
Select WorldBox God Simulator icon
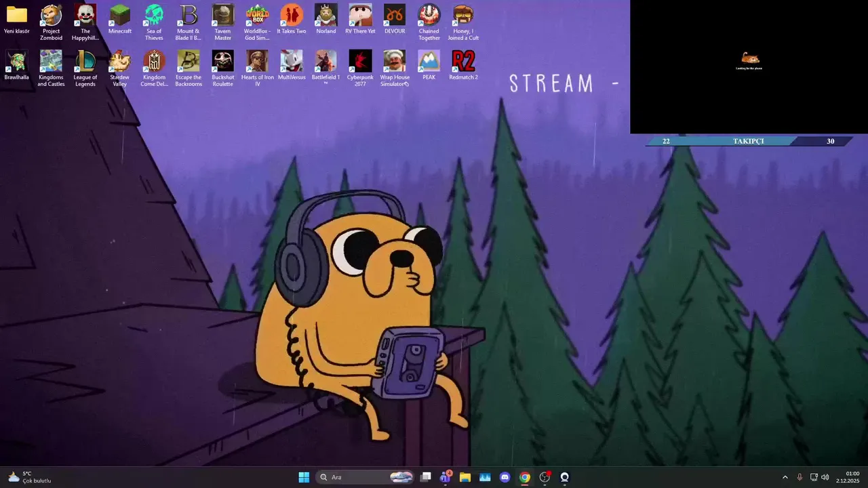[x=257, y=22]
